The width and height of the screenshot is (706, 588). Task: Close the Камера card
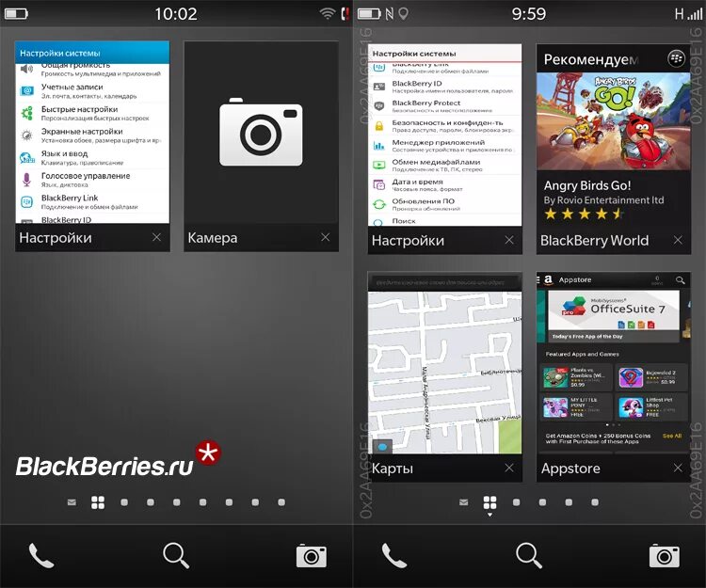325,237
